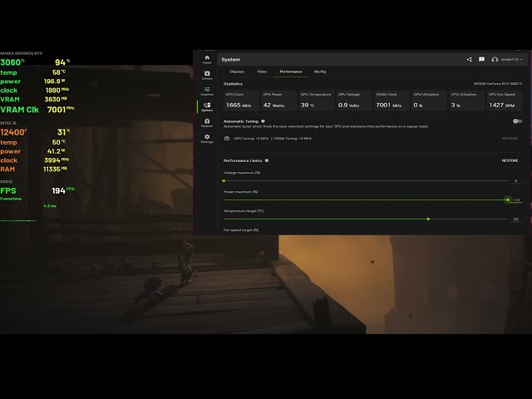Open the feedback message icon
This screenshot has width=532, height=399.
481,59
